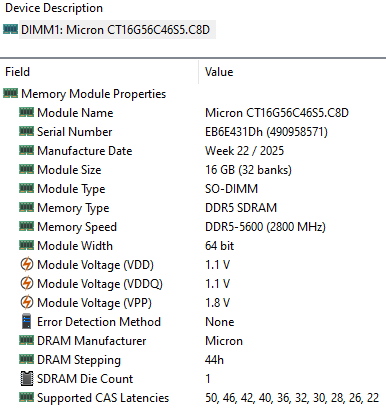This screenshot has height=410, width=386.
Task: Select the DIMM1 Micron device entry
Action: click(115, 30)
